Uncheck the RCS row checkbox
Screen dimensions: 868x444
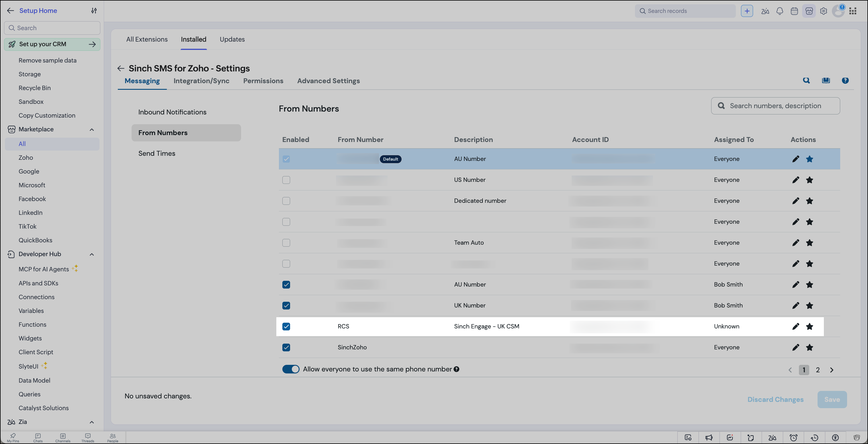pos(286,326)
